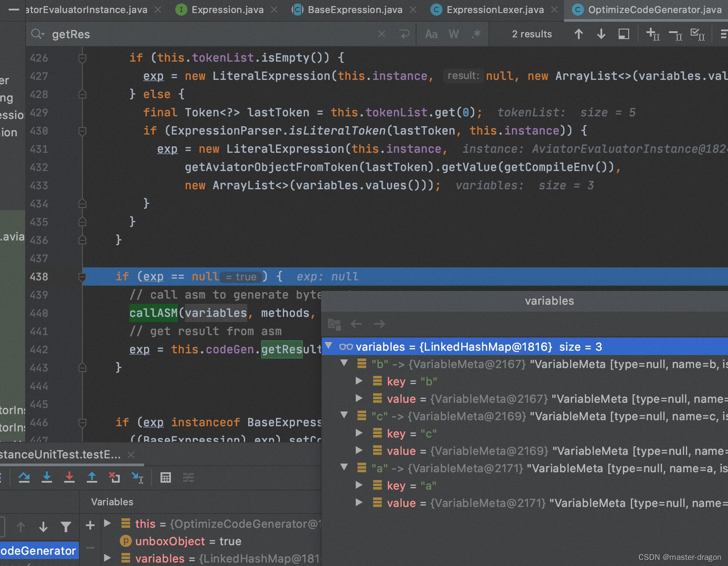Go to previous search occurrence
The height and width of the screenshot is (566, 728).
coord(578,34)
